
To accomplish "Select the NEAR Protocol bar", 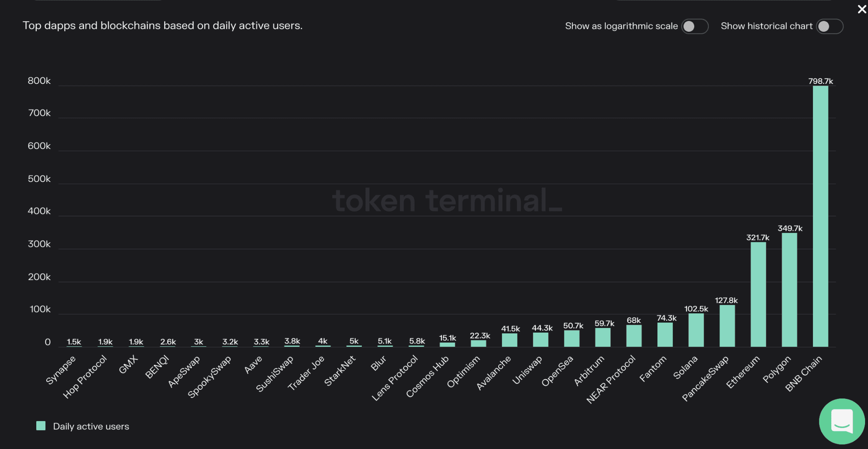I will [x=634, y=336].
